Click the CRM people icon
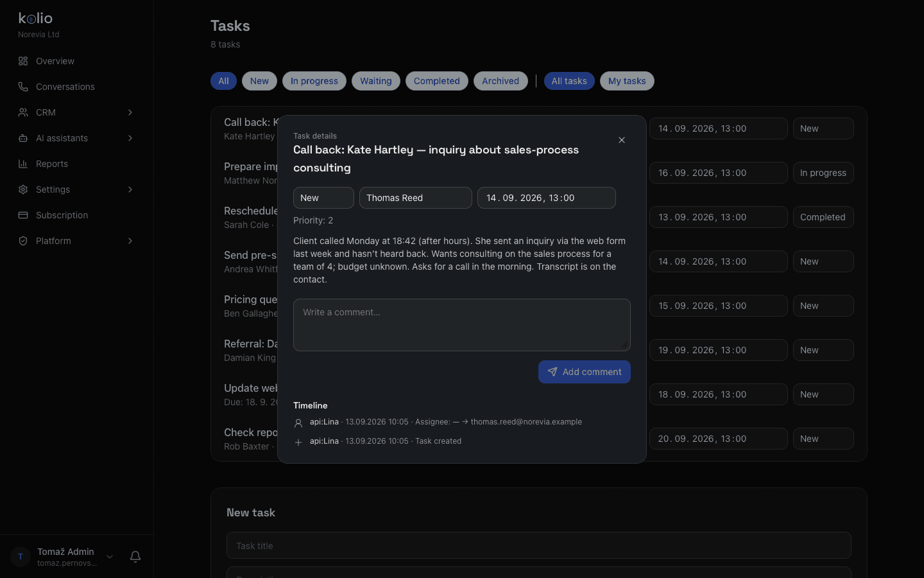The image size is (924, 578). 23,112
